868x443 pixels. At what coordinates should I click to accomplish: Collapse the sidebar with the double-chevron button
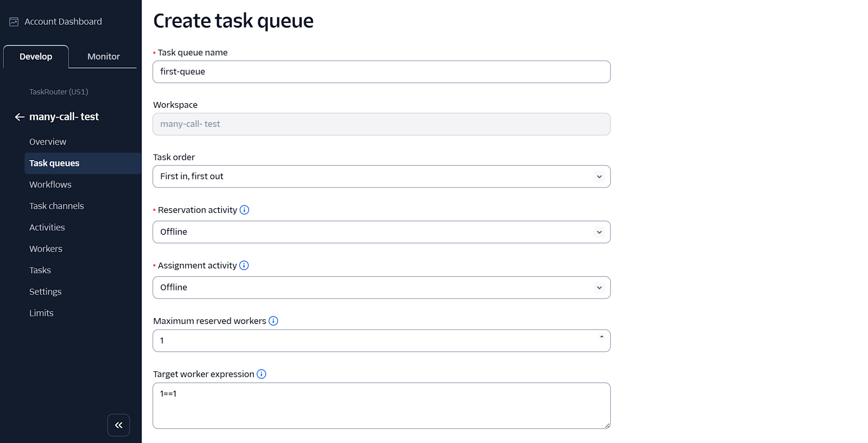tap(118, 425)
